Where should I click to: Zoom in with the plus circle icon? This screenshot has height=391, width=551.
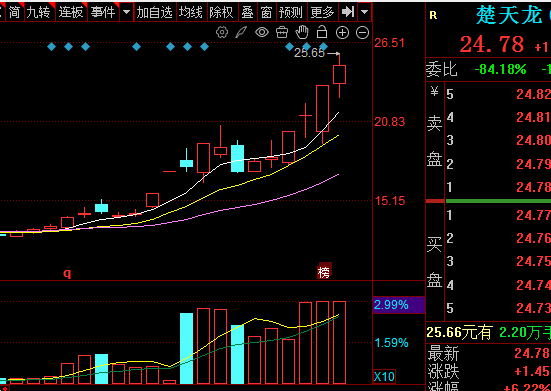pos(342,33)
